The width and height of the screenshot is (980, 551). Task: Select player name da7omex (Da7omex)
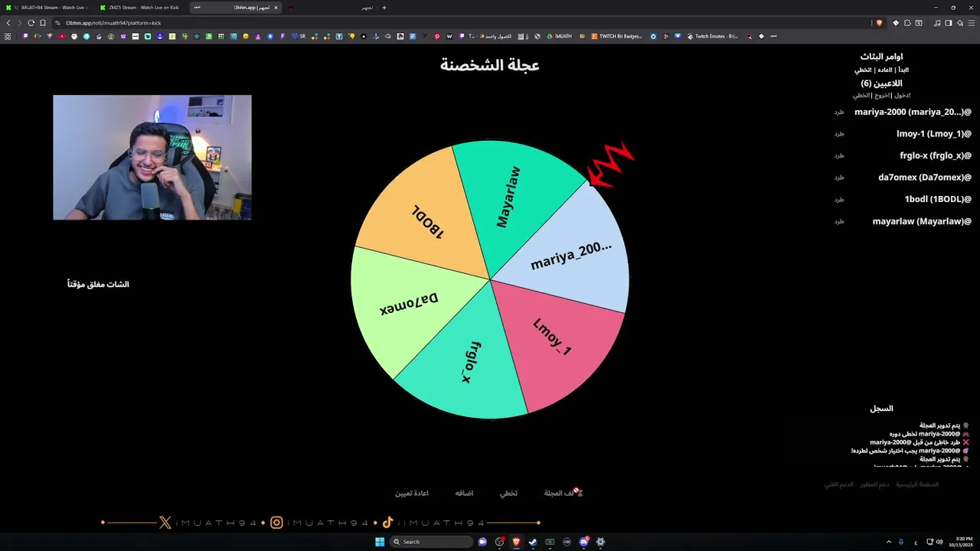[x=925, y=178]
